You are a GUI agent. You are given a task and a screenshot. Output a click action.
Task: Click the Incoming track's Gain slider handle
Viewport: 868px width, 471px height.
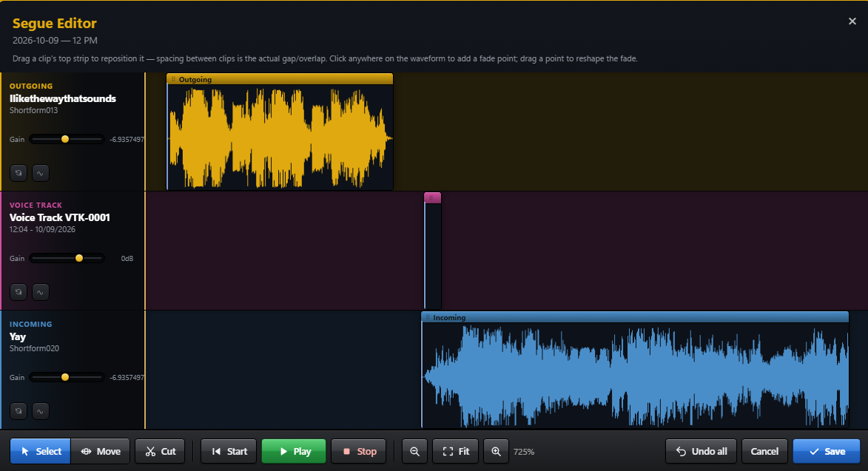pos(65,377)
